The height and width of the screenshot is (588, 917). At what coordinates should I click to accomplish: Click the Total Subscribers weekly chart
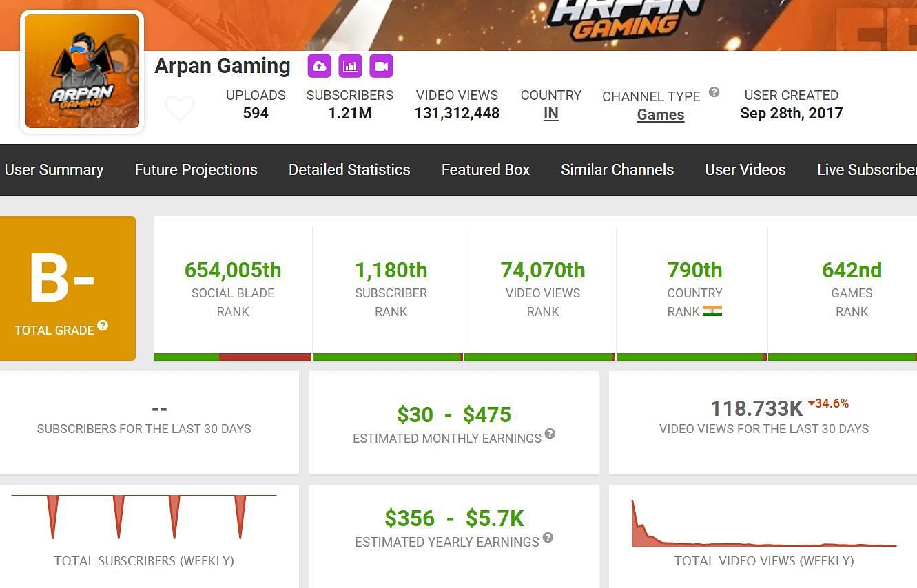pyautogui.click(x=144, y=516)
